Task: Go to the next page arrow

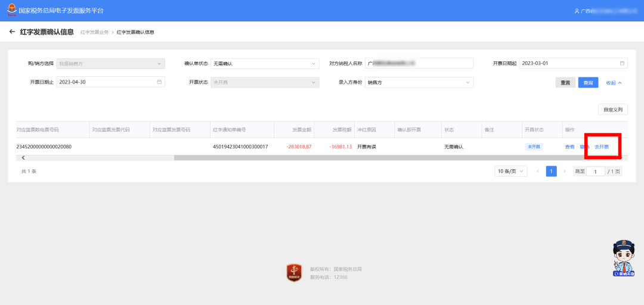Action: [x=565, y=171]
